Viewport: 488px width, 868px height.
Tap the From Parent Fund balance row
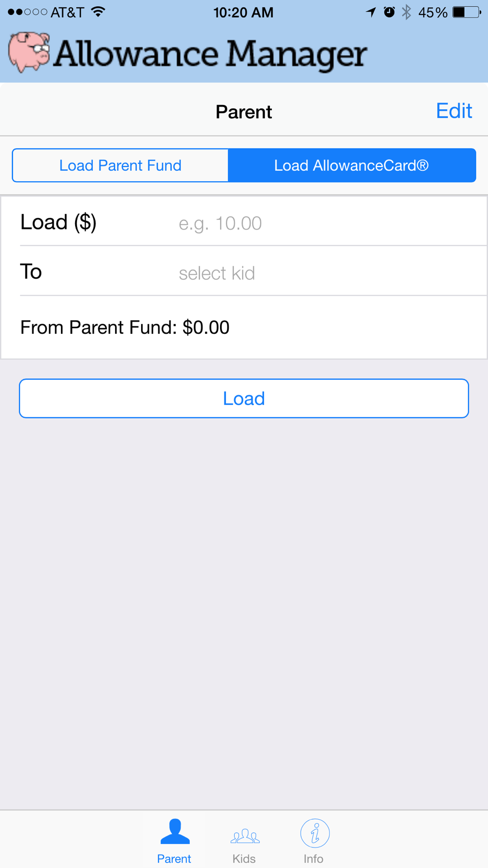(x=125, y=328)
